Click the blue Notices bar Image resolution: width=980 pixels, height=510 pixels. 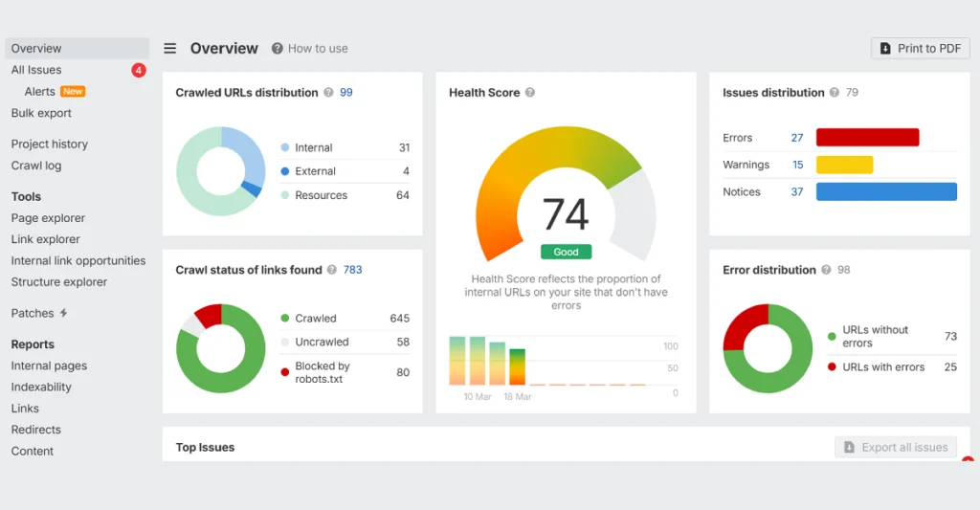[886, 192]
